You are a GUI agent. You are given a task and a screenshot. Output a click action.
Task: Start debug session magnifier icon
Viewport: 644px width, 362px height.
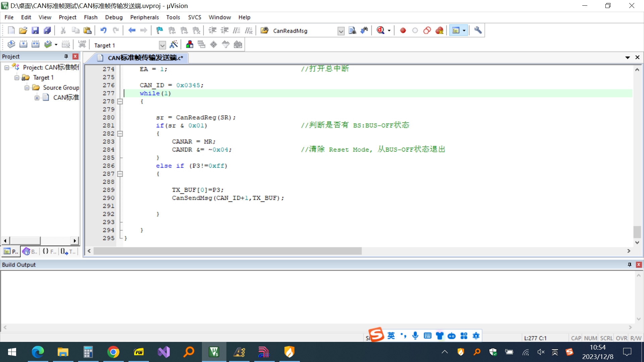coord(380,31)
